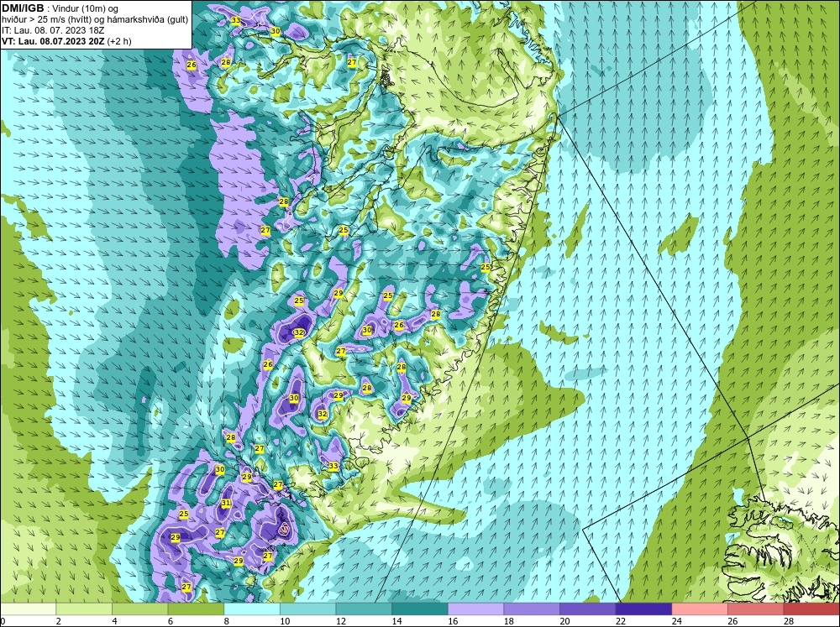
Task: Click the legend scale number '14'
Action: tap(396, 621)
